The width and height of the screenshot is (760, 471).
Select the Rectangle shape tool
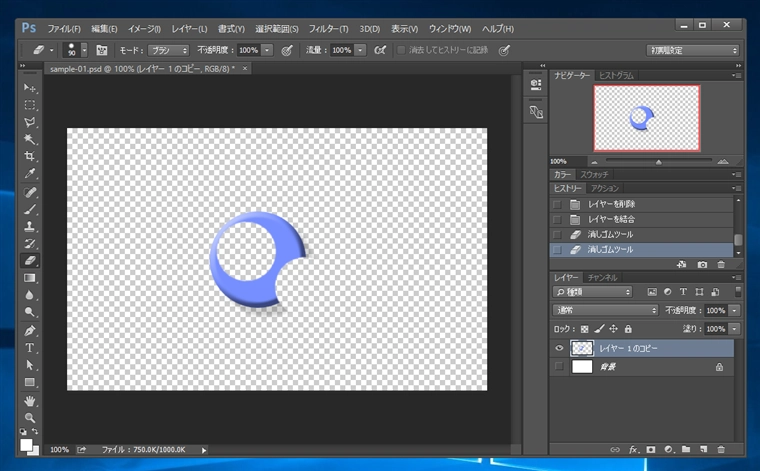tap(30, 382)
